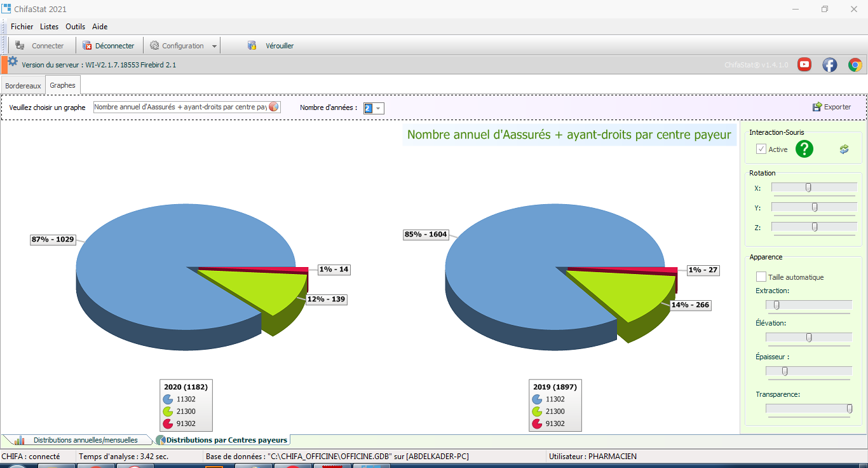Enable the Taille automatique checkbox
The height and width of the screenshot is (468, 868).
761,277
